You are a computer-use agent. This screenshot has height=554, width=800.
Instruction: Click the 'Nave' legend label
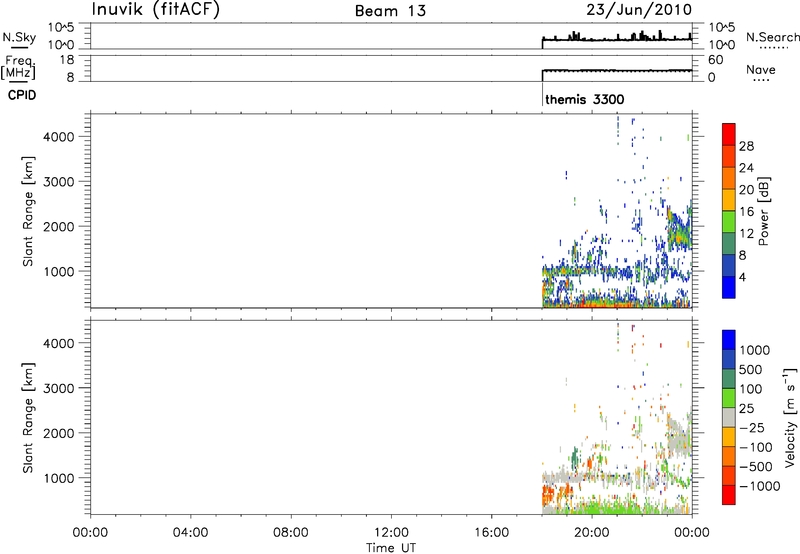pyautogui.click(x=761, y=70)
